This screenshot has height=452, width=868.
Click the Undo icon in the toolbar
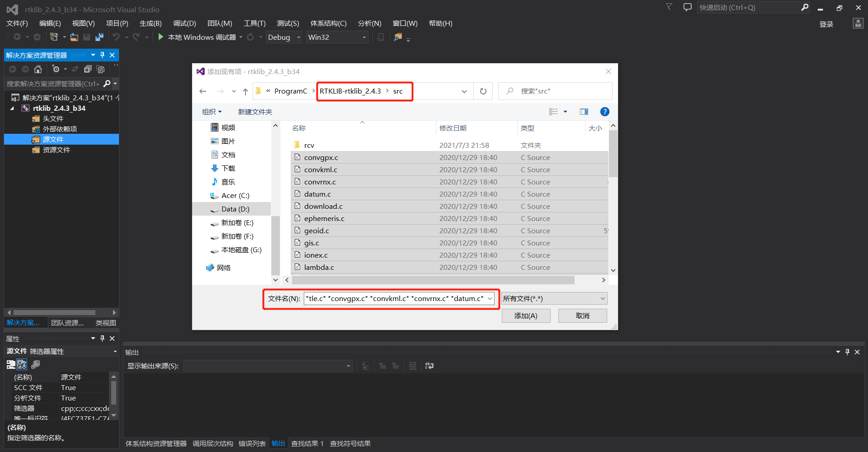tap(117, 37)
